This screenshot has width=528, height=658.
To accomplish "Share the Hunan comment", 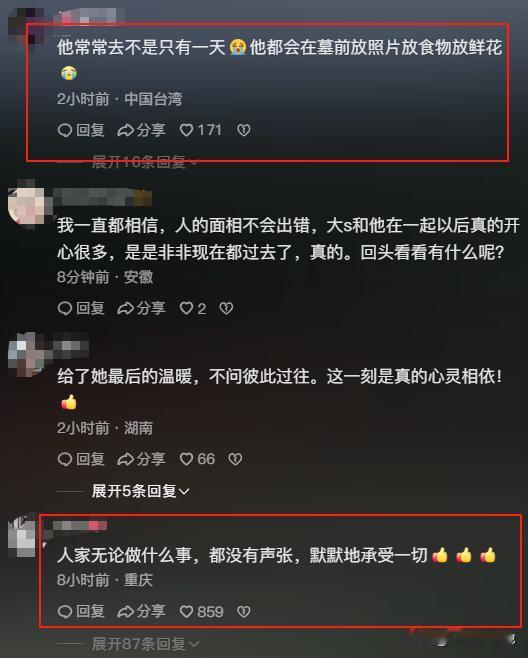I will coord(141,459).
